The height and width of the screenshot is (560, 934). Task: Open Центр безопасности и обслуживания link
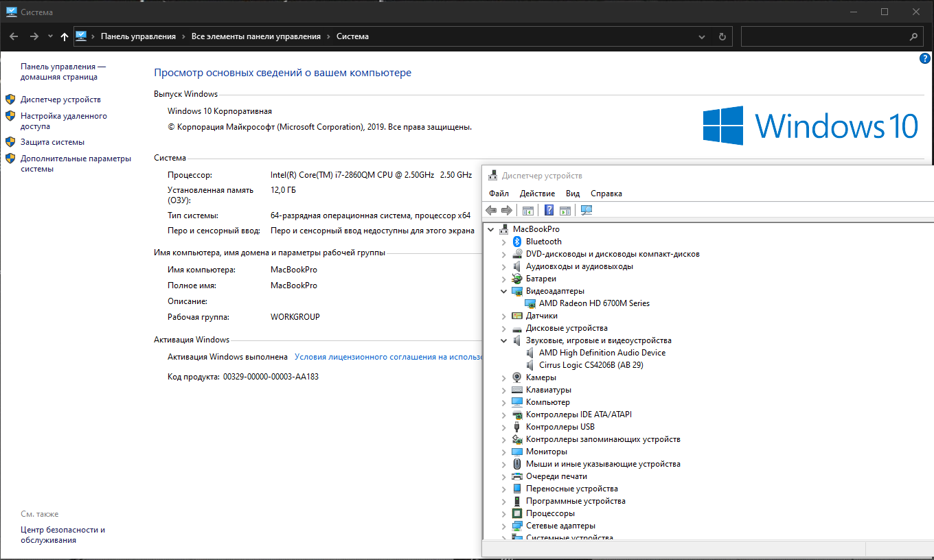[x=62, y=535]
